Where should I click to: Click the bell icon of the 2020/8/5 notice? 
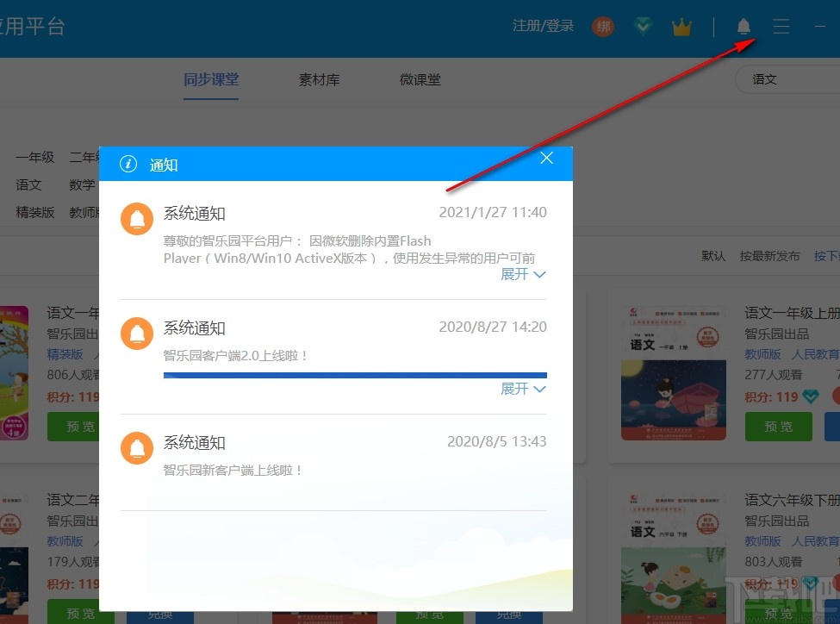tap(136, 448)
